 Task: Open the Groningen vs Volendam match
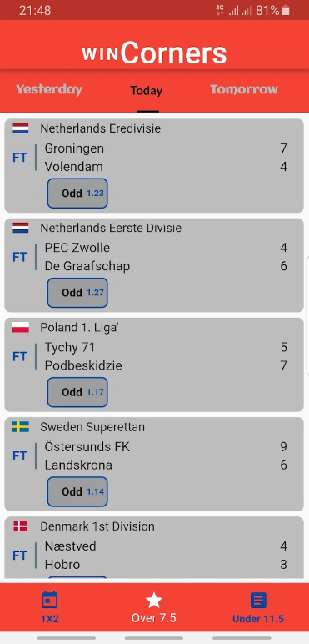pos(154,165)
